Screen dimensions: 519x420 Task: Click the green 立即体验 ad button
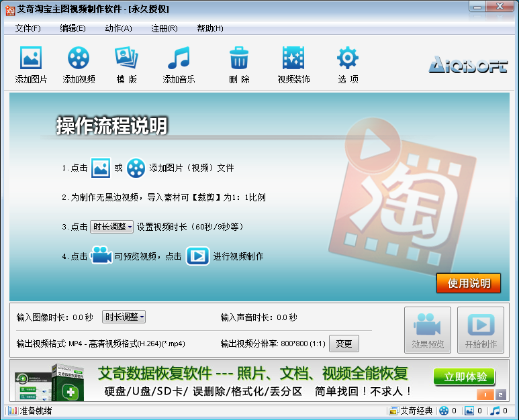pyautogui.click(x=465, y=376)
